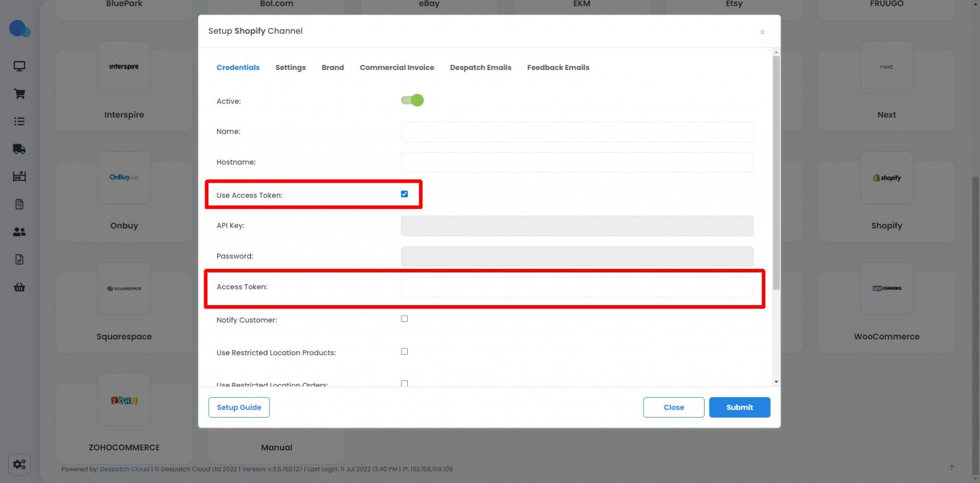Select the OnBuy channel logo
Image resolution: width=980 pixels, height=483 pixels.
coord(124,177)
